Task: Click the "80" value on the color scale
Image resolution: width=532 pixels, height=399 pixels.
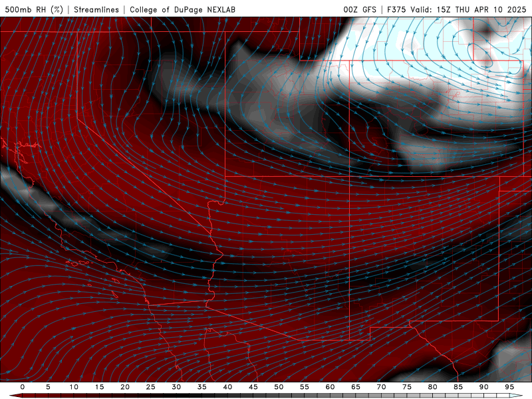Action: click(x=432, y=387)
